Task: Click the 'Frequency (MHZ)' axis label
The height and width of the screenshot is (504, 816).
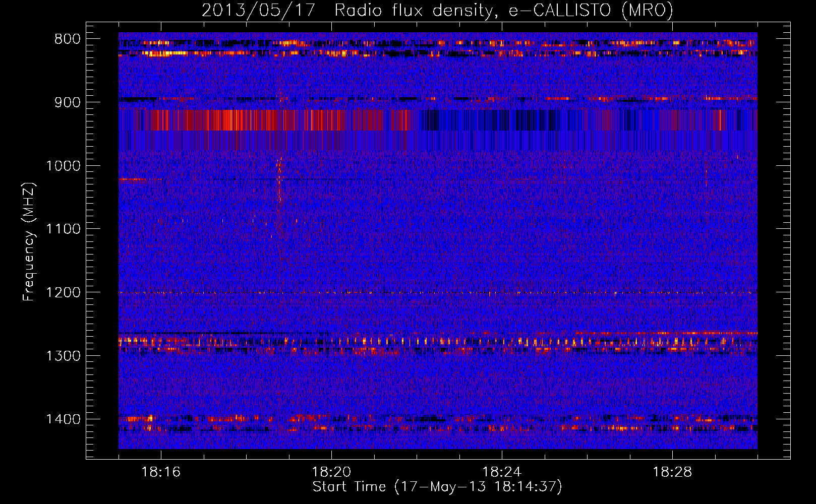Action: point(29,242)
